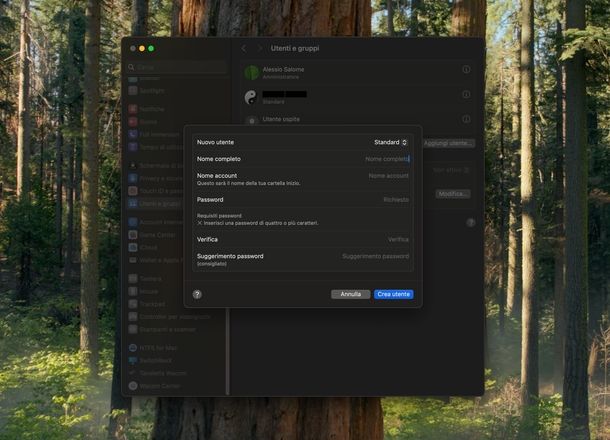
Task: Go forward with the right chevron in the title bar
Action: pos(259,49)
